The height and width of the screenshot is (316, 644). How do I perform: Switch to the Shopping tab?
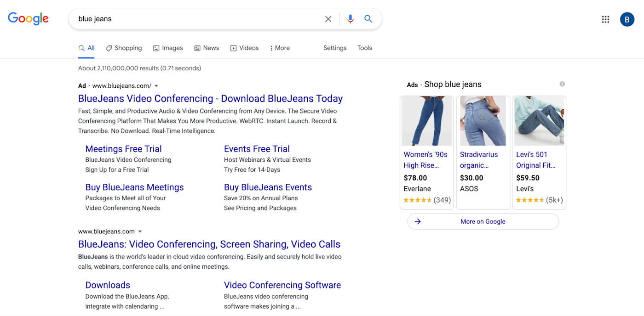tap(124, 48)
